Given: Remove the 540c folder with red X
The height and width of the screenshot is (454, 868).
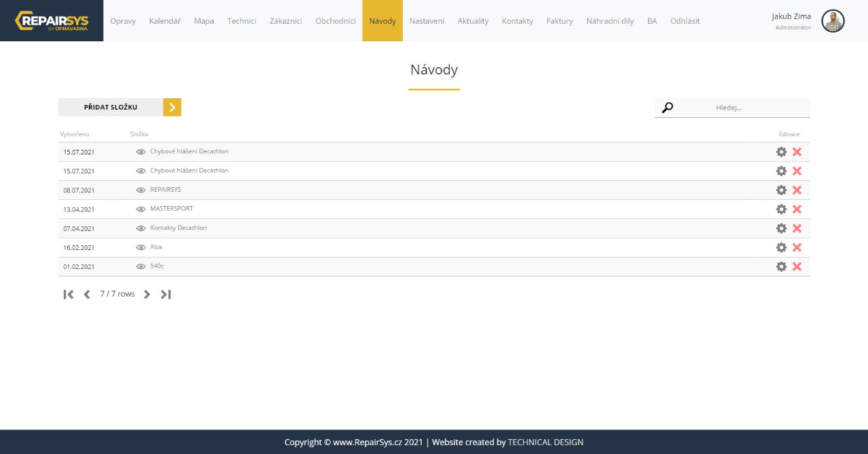Looking at the screenshot, I should pos(797,266).
